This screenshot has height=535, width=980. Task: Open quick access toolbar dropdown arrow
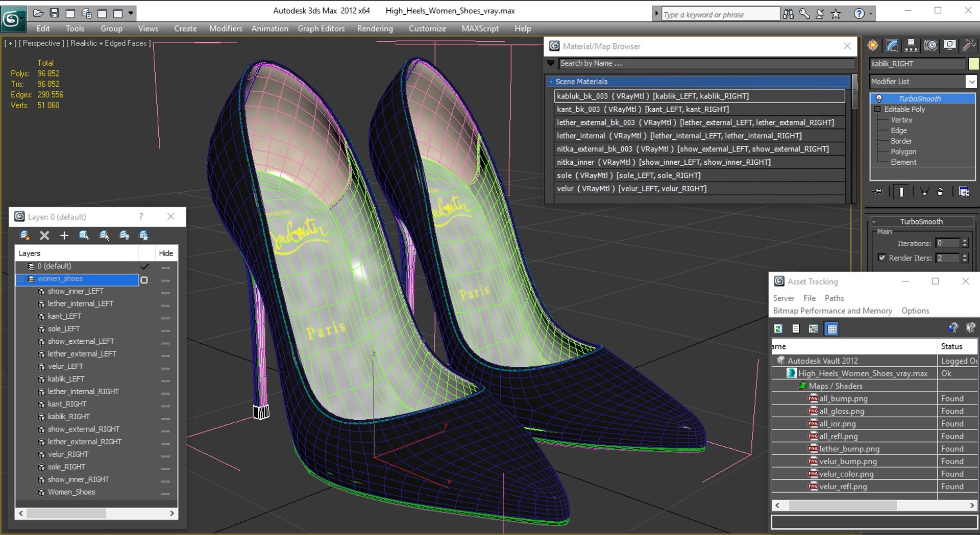click(131, 13)
